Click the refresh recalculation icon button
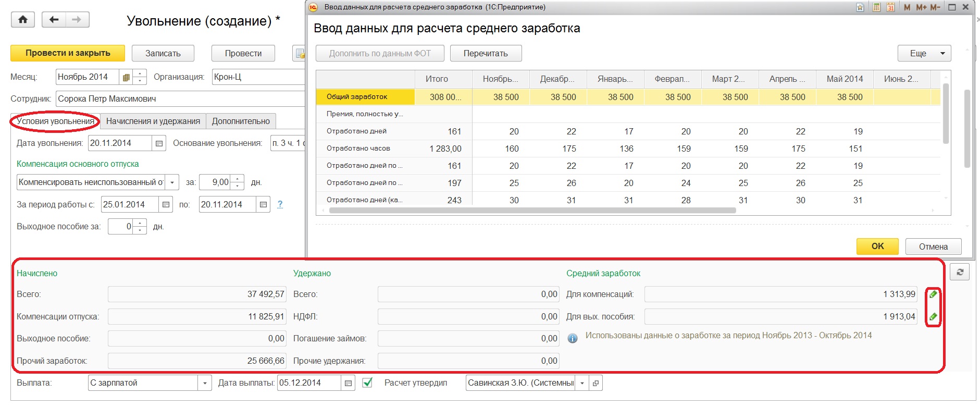The width and height of the screenshot is (980, 407). (960, 272)
